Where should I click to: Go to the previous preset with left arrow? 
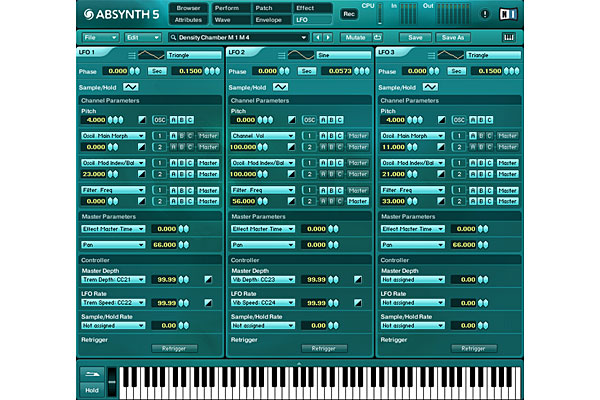click(x=317, y=37)
